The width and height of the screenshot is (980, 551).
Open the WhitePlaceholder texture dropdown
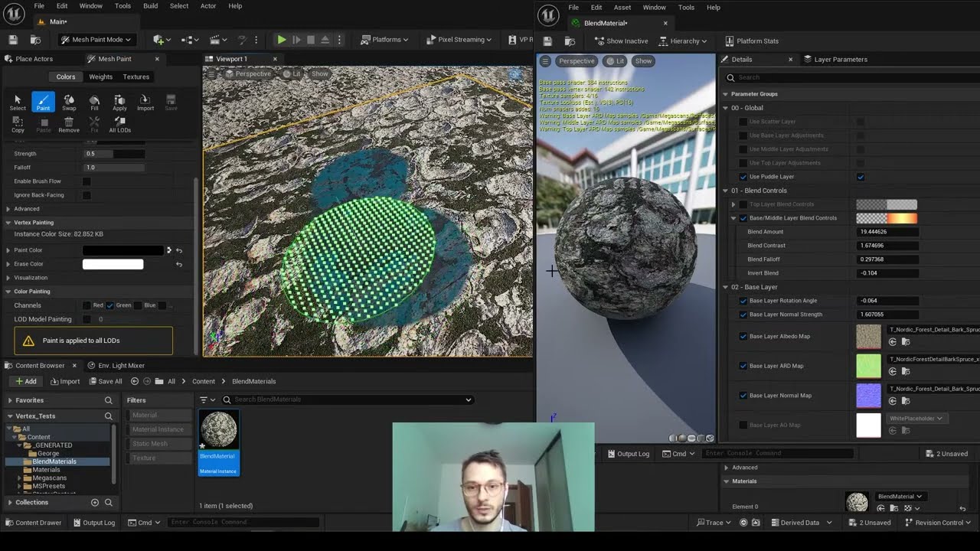click(x=916, y=419)
